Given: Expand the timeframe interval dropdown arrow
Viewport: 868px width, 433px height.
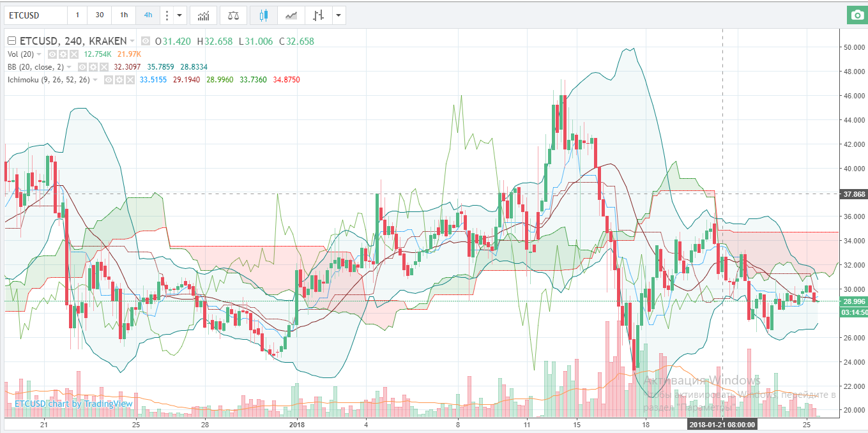Looking at the screenshot, I should pos(180,15).
